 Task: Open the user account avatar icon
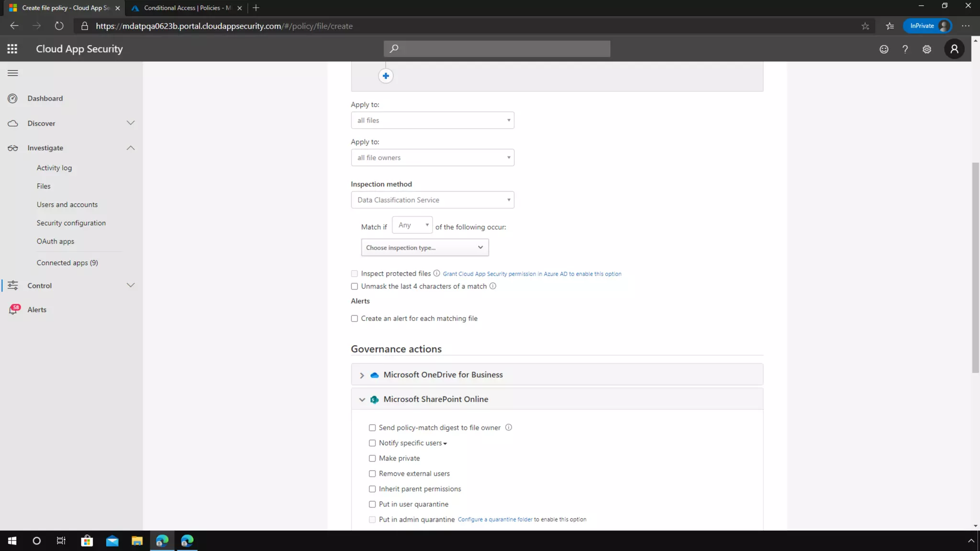tap(954, 49)
